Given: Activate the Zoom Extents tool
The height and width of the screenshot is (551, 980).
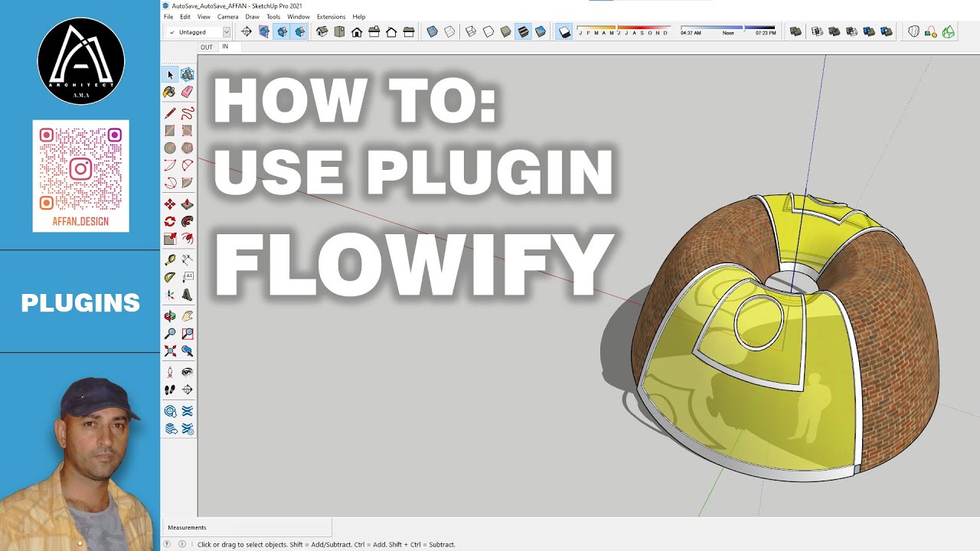Looking at the screenshot, I should coord(170,351).
